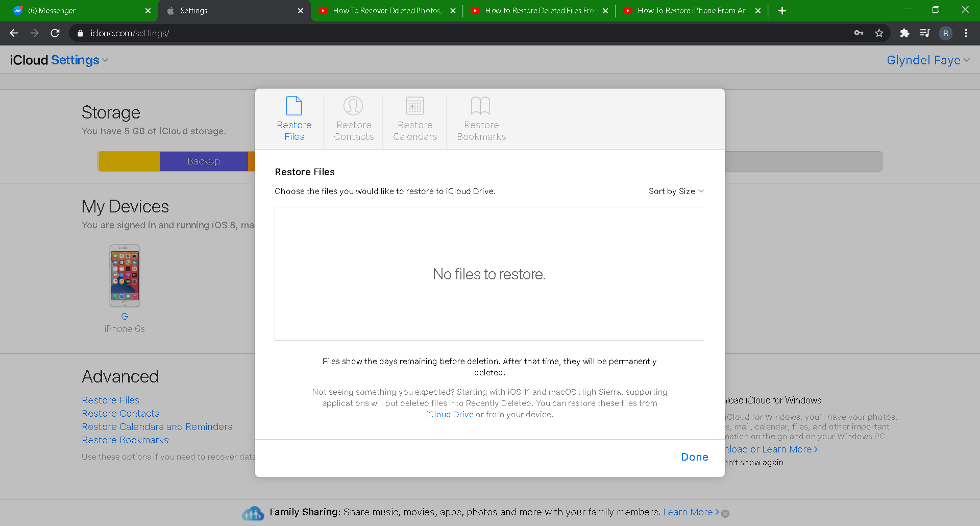Image resolution: width=980 pixels, height=526 pixels.
Task: Open the Chrome profile R avatar
Action: pos(945,33)
